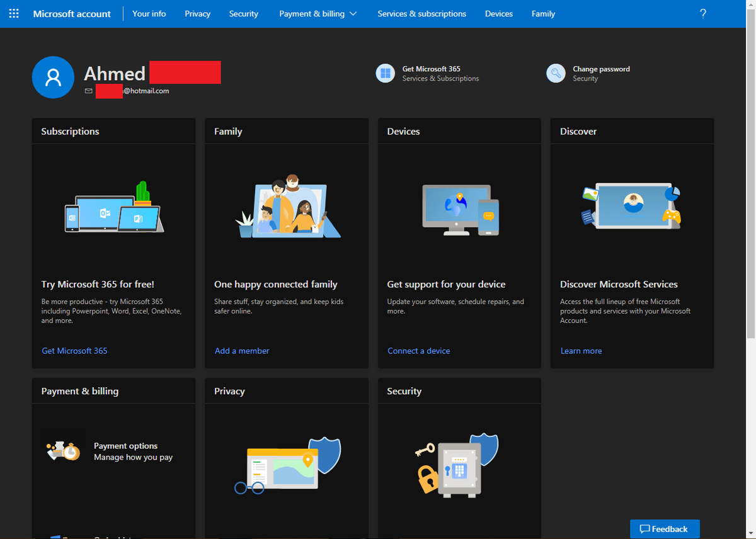Select the Get Microsoft 365 icon
756x539 pixels.
click(385, 73)
